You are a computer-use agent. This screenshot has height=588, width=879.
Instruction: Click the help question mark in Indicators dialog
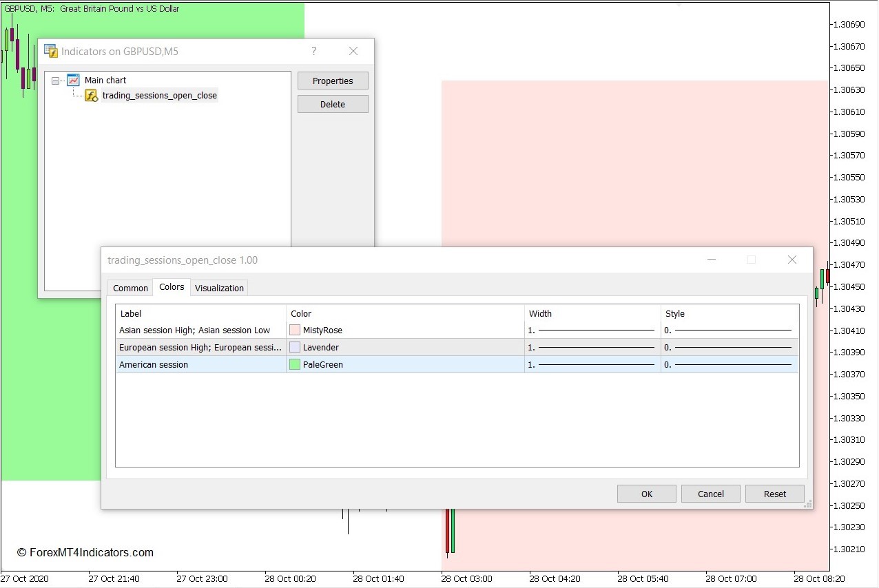click(x=314, y=51)
